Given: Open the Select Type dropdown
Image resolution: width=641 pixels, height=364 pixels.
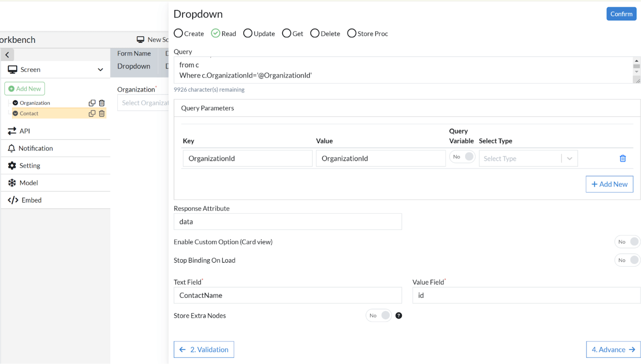Looking at the screenshot, I should 528,159.
